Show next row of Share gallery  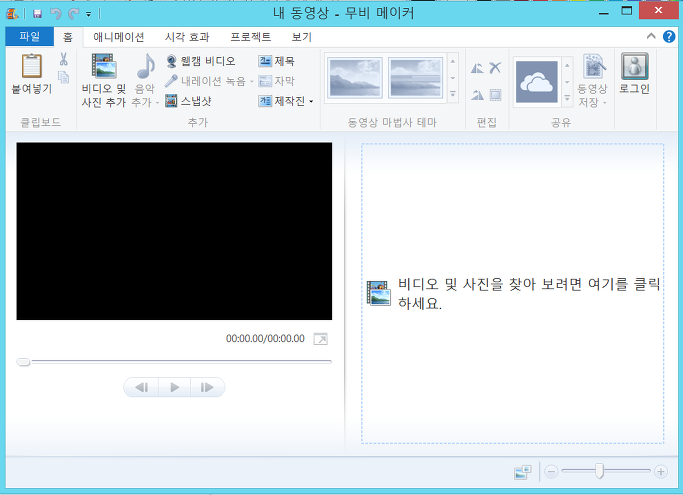tap(567, 82)
